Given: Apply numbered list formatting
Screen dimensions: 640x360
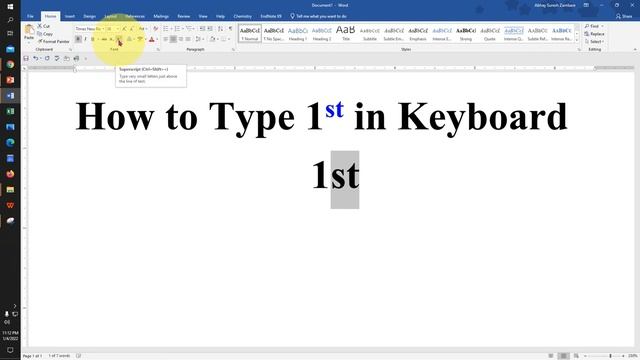Looking at the screenshot, I should click(178, 29).
